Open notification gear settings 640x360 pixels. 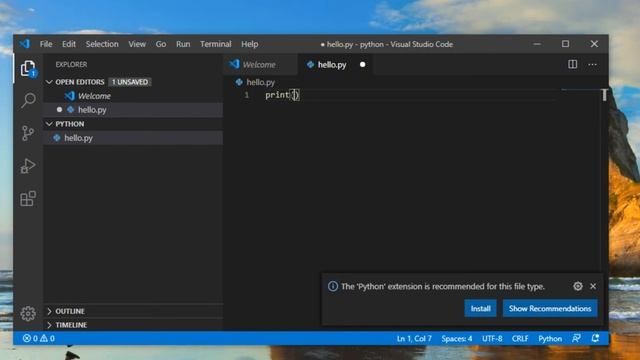578,286
